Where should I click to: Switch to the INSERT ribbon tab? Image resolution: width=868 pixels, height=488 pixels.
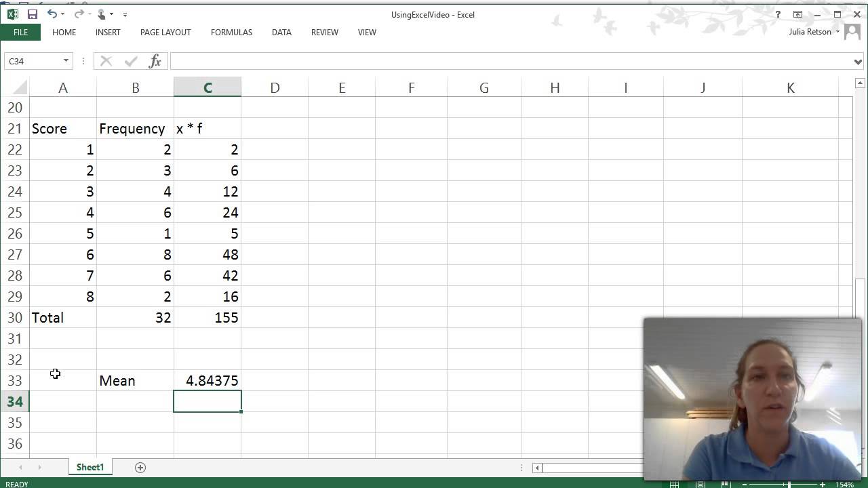click(x=108, y=32)
